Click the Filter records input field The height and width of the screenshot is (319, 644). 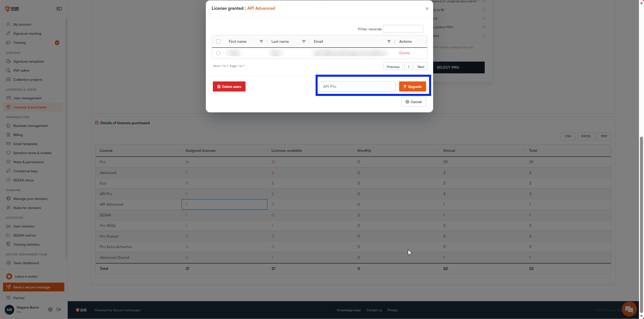[403, 29]
